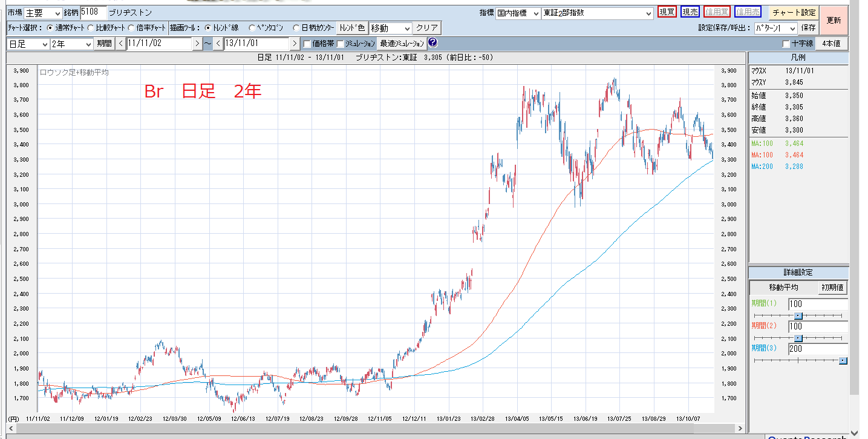Click the 期間(2) slider handle
Screen dimensions: 868x439
pyautogui.click(x=798, y=338)
